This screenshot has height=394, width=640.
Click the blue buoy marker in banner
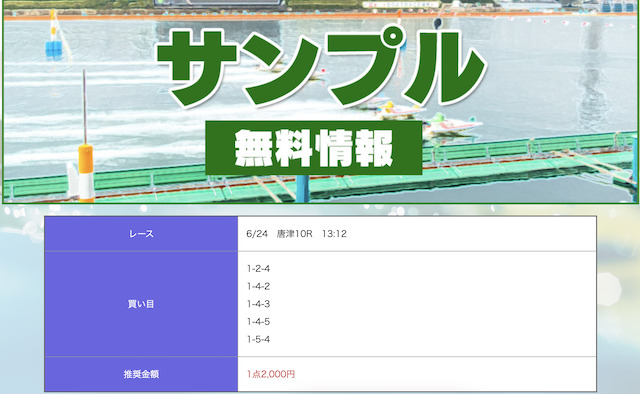click(x=53, y=50)
